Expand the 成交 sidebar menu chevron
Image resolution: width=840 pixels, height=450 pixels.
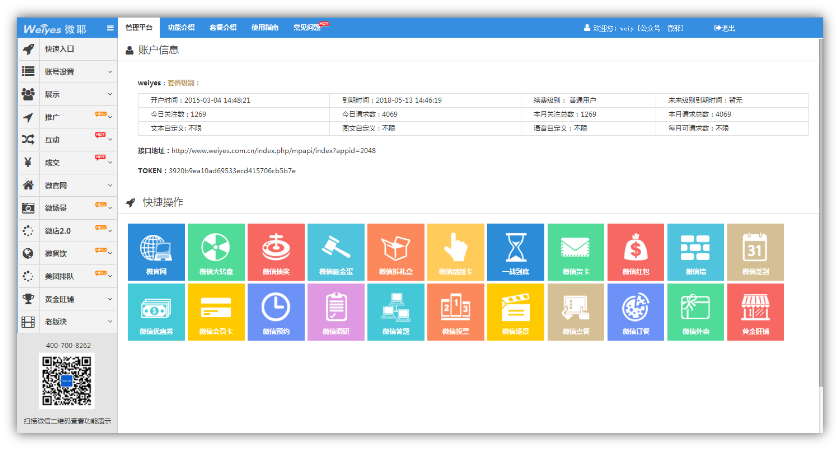110,162
